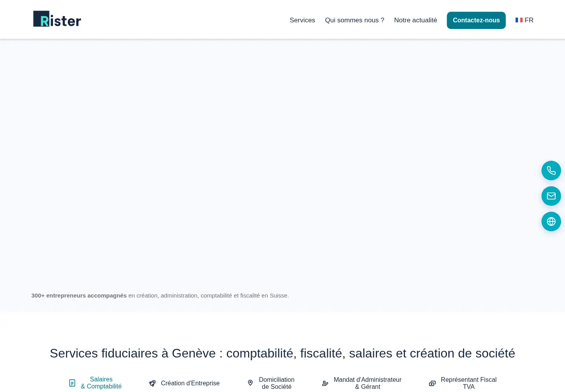Select the Salaires & Comptabilité tab
Screen dimensions: 565x392
coord(95,383)
